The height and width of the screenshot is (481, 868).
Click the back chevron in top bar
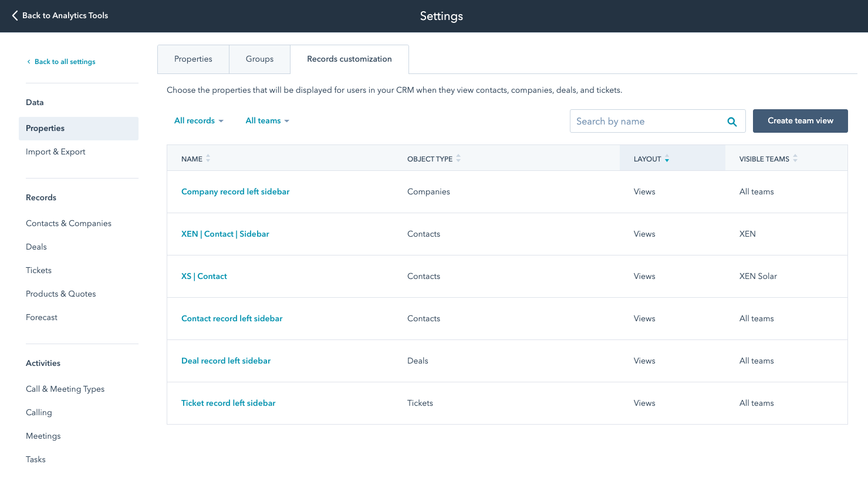click(x=15, y=16)
